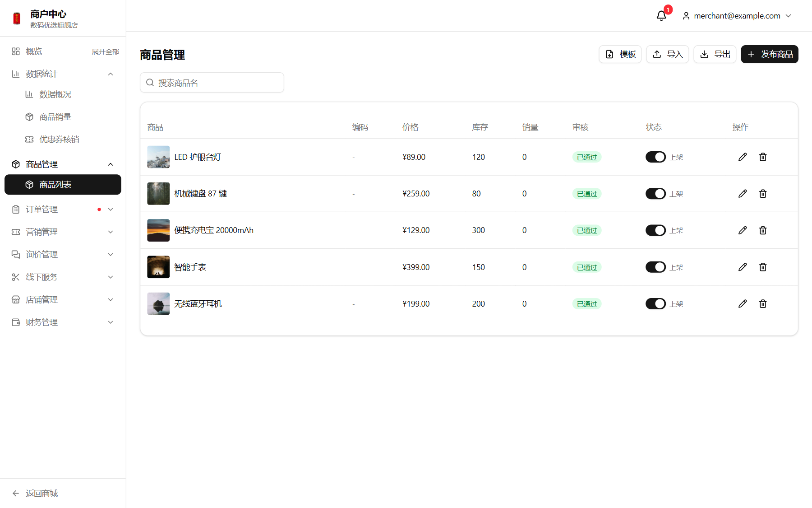
Task: Select 优惠券核销 in the sidebar
Action: 63,140
